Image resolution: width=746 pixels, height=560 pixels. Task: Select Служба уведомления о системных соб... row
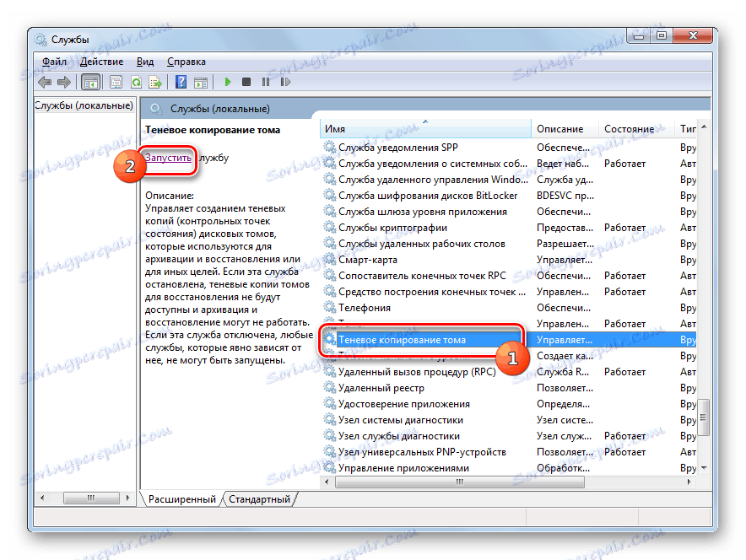(508, 163)
